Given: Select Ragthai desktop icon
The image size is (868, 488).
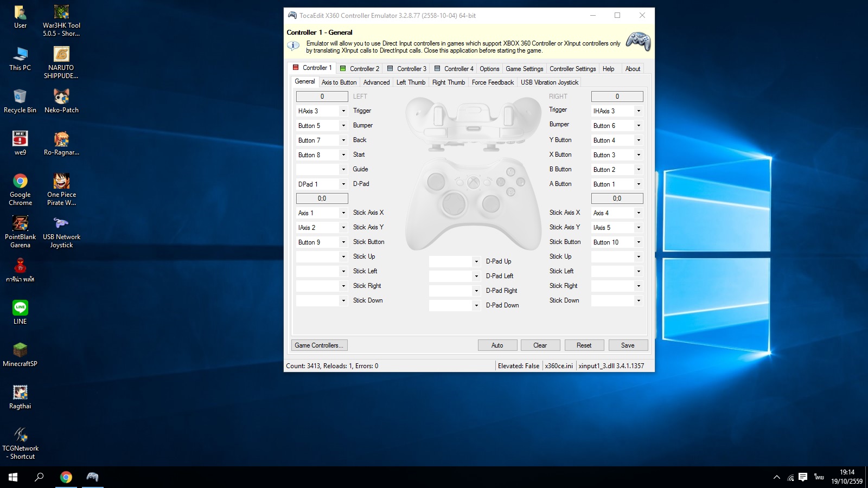Looking at the screenshot, I should click(x=20, y=397).
